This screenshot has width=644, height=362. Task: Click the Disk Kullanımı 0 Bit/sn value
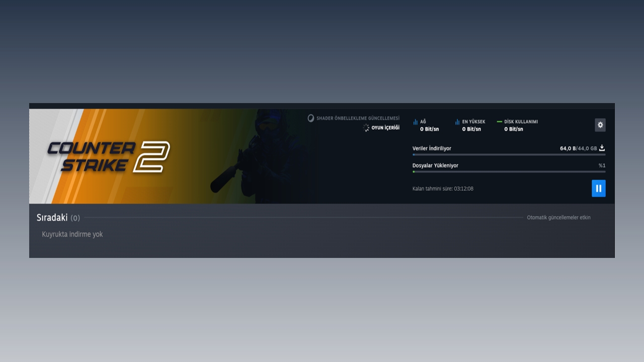point(514,129)
